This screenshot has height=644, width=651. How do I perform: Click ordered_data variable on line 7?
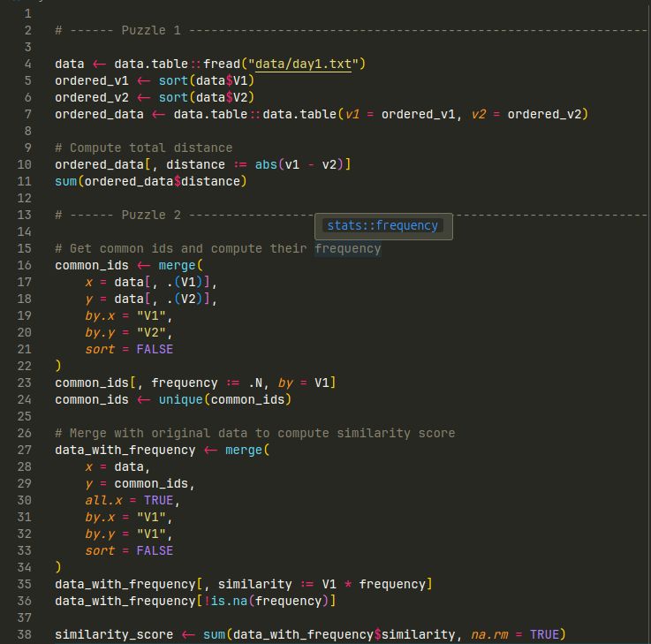[x=99, y=114]
